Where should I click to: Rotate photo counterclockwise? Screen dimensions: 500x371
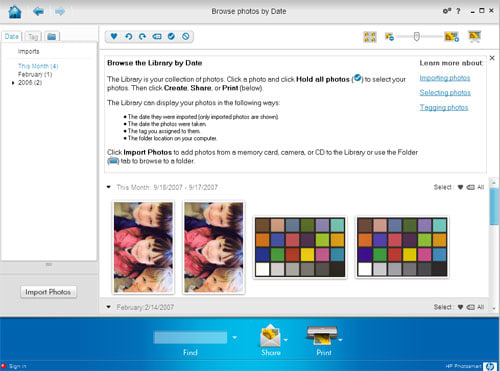click(129, 36)
